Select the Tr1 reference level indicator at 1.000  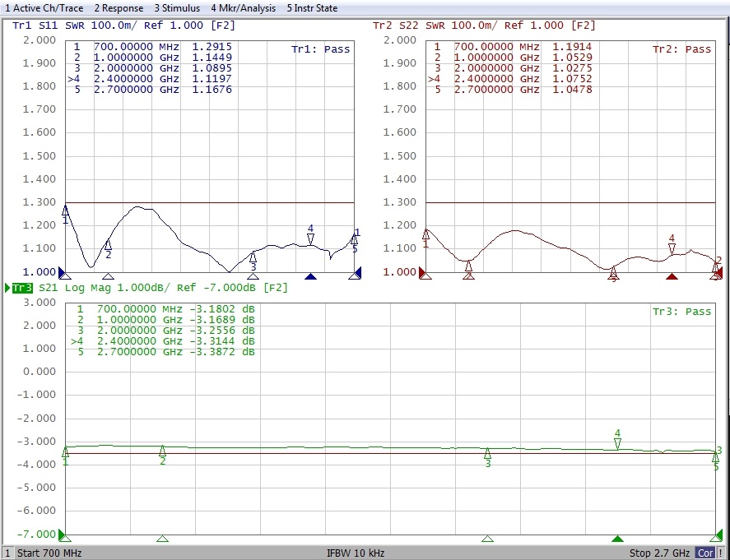62,272
